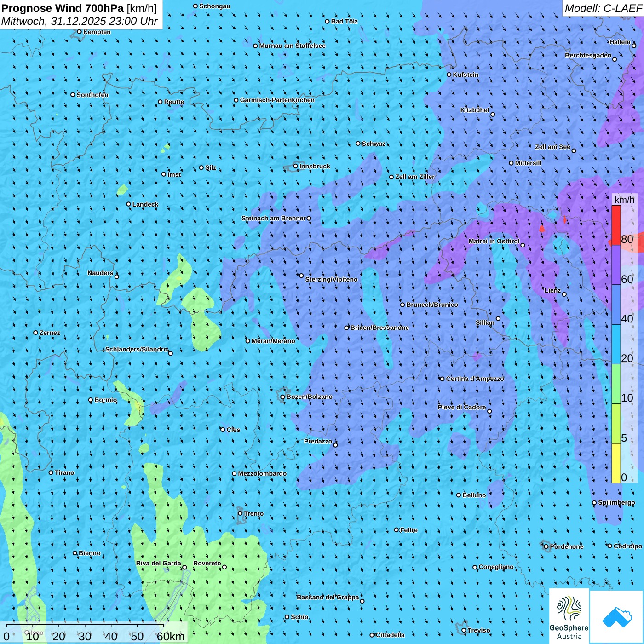Click the 'Mittersill' label

click(x=528, y=163)
